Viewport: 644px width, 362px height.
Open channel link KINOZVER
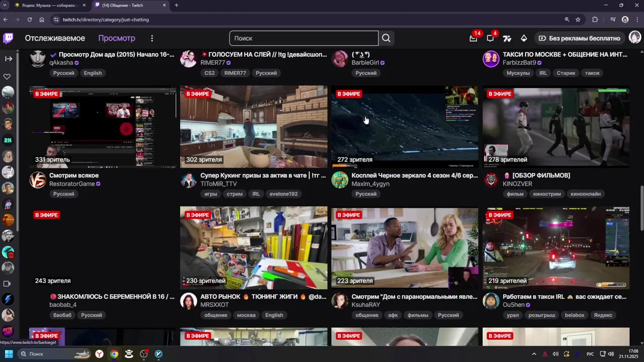pyautogui.click(x=517, y=184)
